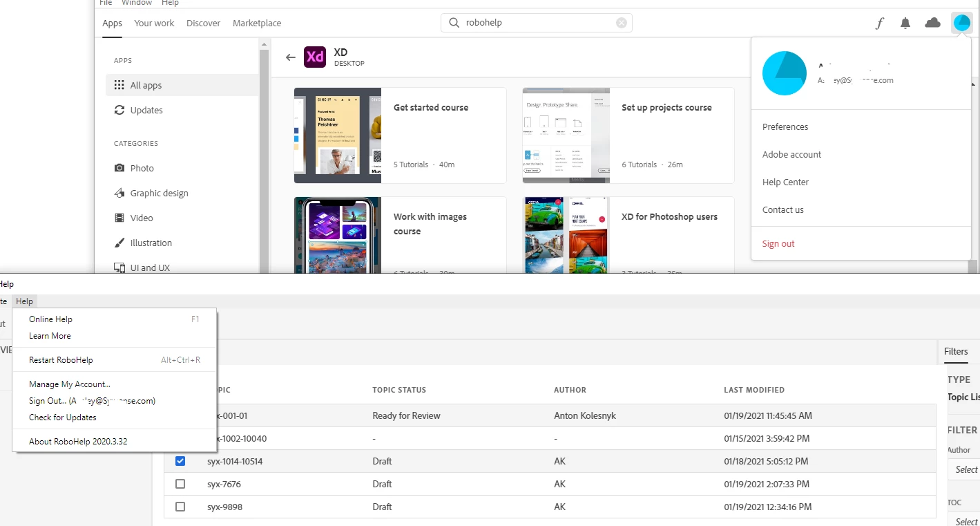The image size is (980, 526).
Task: Go back with the arrow beside XD
Action: pyautogui.click(x=291, y=57)
